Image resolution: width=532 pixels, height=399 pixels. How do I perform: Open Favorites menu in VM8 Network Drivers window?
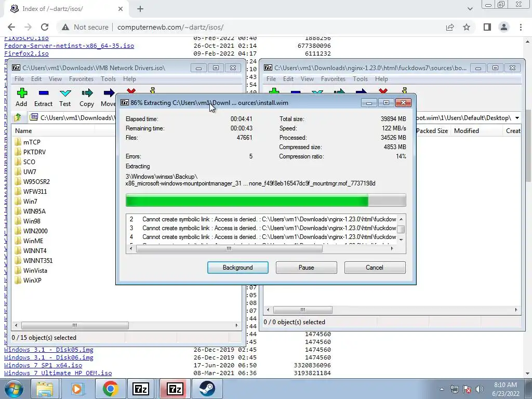(81, 79)
